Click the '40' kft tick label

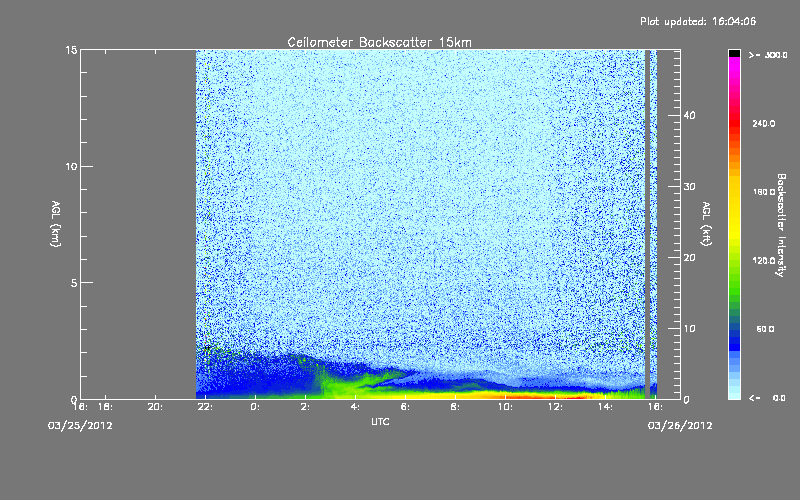(x=689, y=115)
